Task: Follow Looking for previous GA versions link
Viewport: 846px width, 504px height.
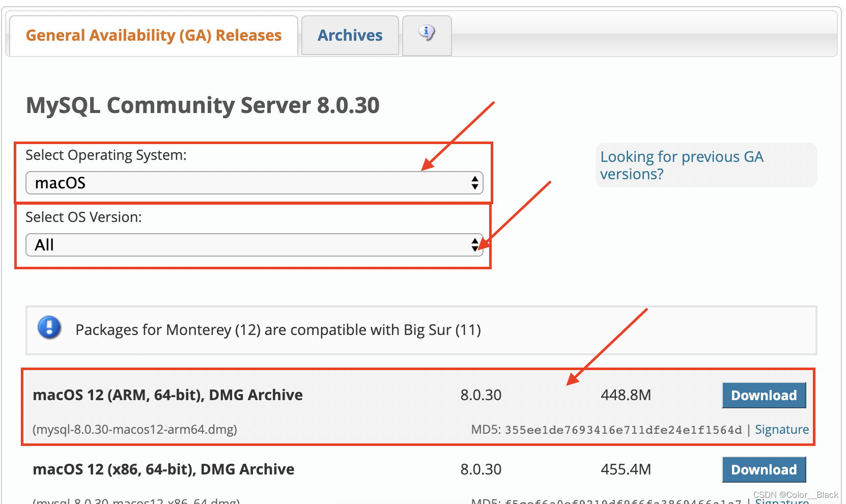Action: coord(682,165)
